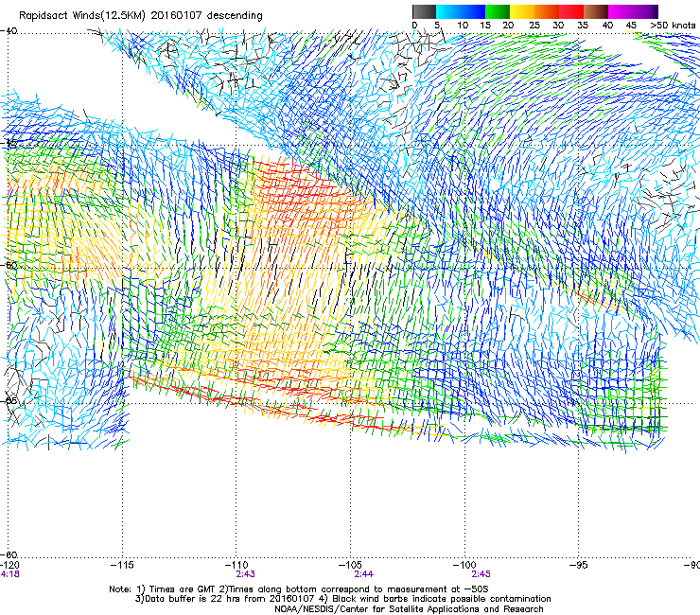Click the '>50 knots' legend label
This screenshot has width=700, height=615.
pos(673,26)
